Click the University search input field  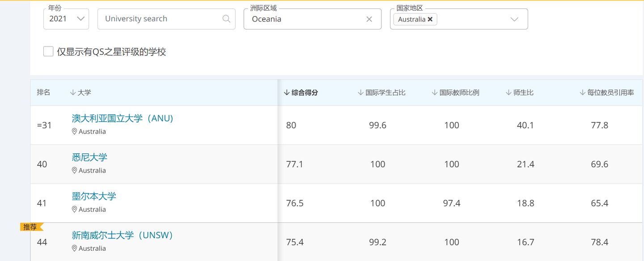coord(166,19)
